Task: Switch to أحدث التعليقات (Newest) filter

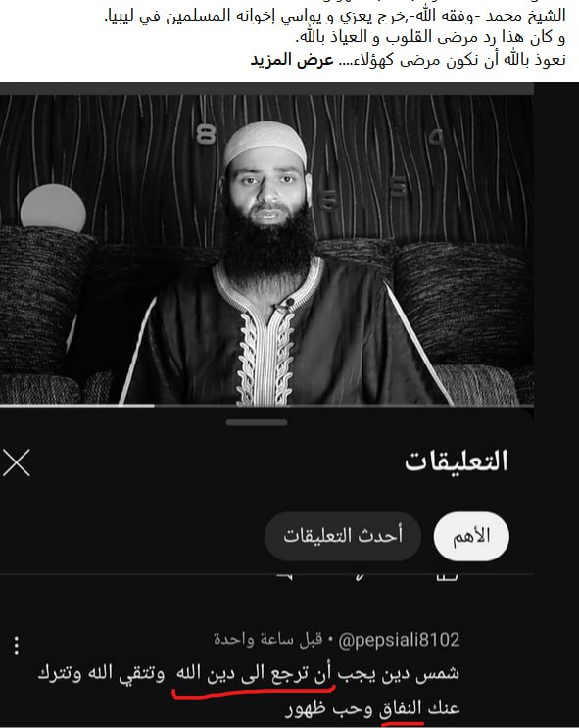Action: [x=343, y=536]
